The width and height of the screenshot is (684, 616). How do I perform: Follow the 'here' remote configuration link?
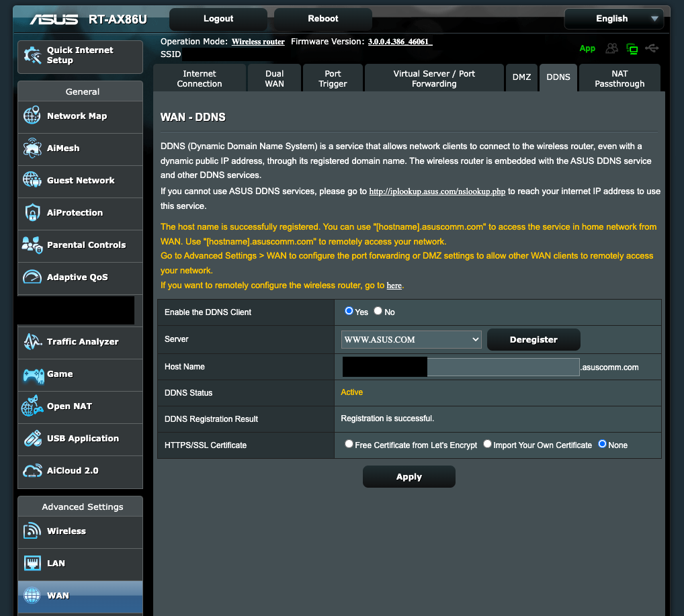pos(394,285)
